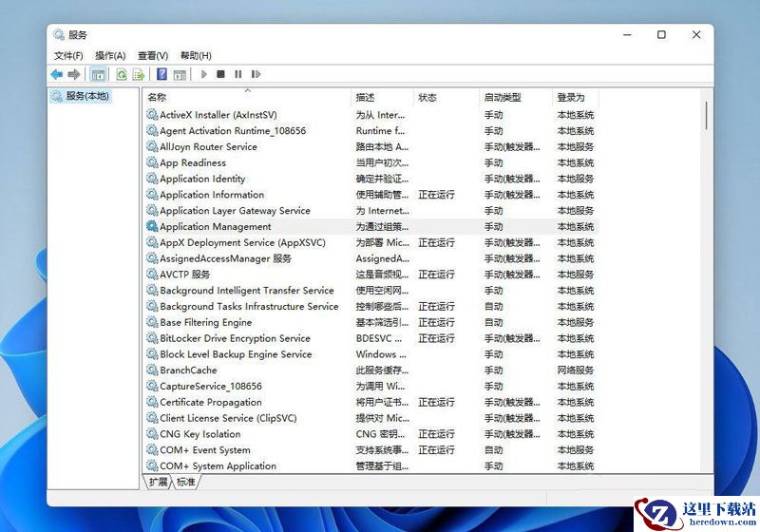Open the 帮助(H) menu
Image resolution: width=760 pixels, height=532 pixels.
[x=196, y=56]
